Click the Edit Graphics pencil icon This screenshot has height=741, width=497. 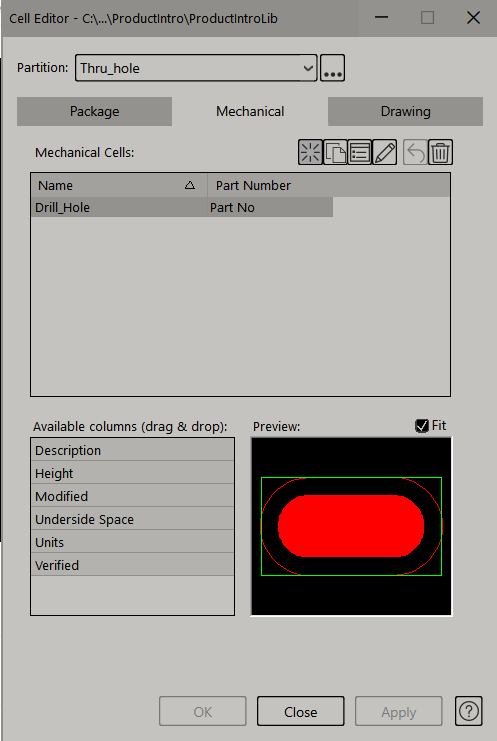(x=385, y=152)
